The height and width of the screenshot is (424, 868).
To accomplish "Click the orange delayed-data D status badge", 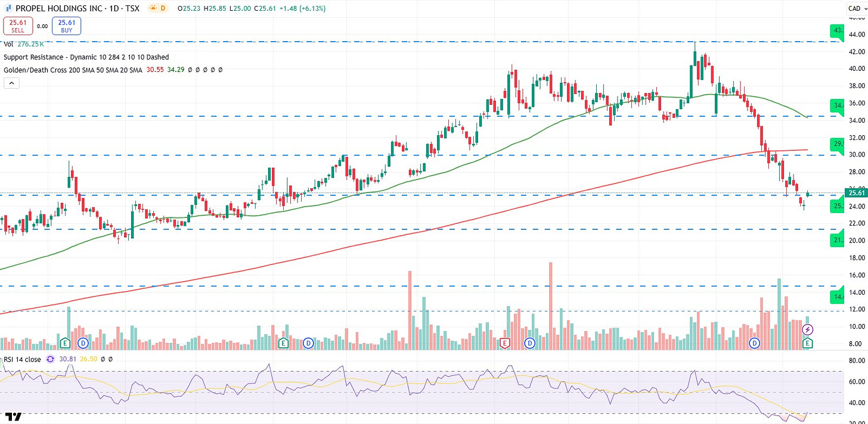I will click(158, 9).
